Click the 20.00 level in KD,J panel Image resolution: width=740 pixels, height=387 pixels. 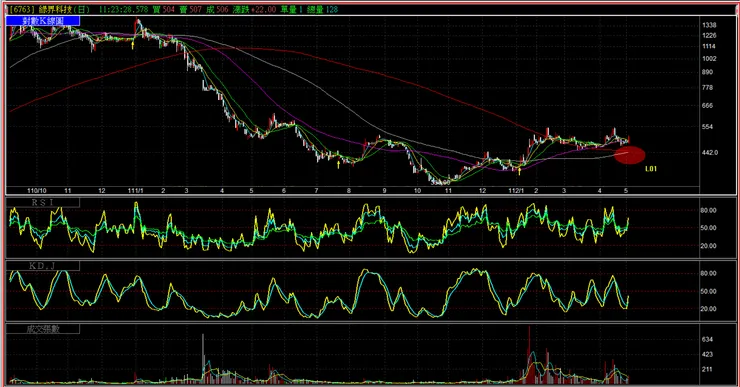(709, 309)
